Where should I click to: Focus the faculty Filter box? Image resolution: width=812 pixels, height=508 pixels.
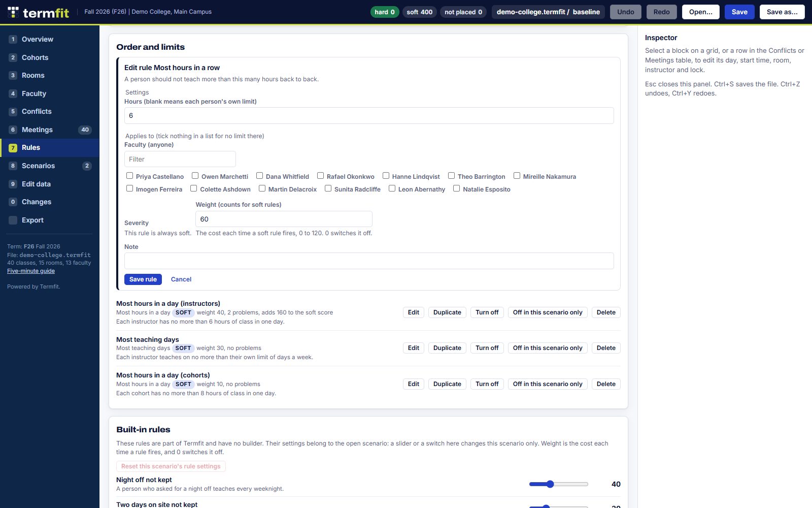pos(180,159)
